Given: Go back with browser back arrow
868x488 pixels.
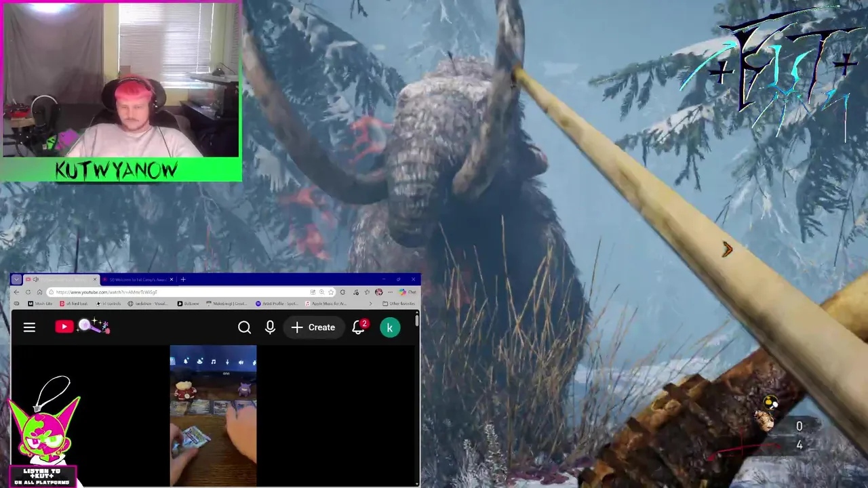Looking at the screenshot, I should (16, 292).
